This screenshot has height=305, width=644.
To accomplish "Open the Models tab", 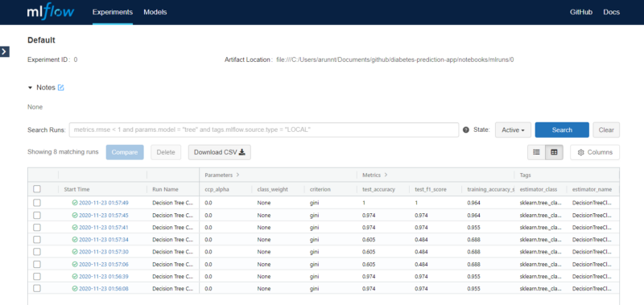I will pos(155,12).
